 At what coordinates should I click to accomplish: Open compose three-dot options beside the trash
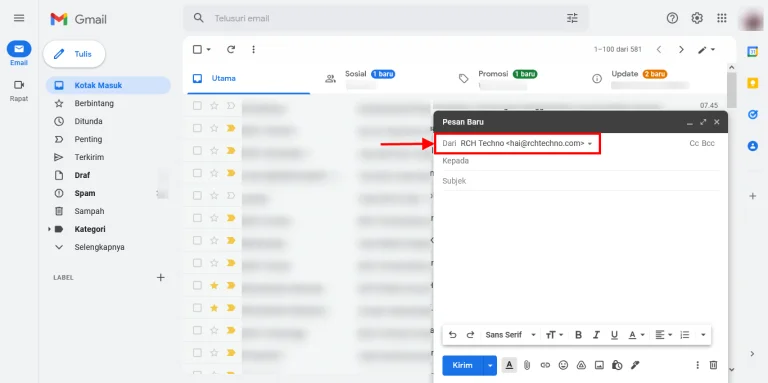(x=697, y=365)
